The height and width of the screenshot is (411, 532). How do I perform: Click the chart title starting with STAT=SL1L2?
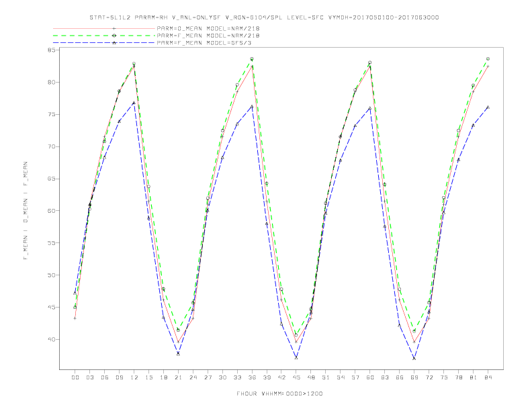point(264,17)
